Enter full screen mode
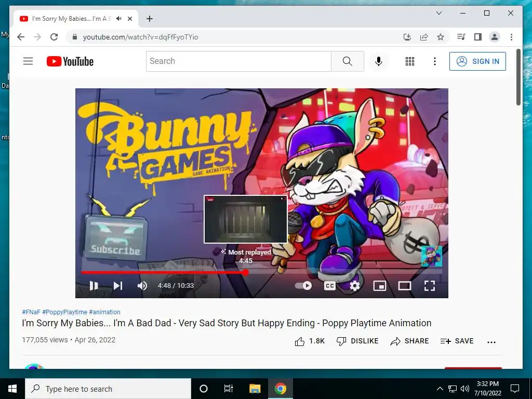532x399 pixels. pos(430,286)
